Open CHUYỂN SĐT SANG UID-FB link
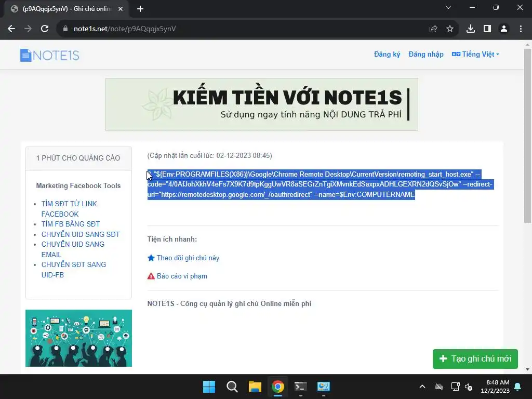The width and height of the screenshot is (532, 399). 74,270
